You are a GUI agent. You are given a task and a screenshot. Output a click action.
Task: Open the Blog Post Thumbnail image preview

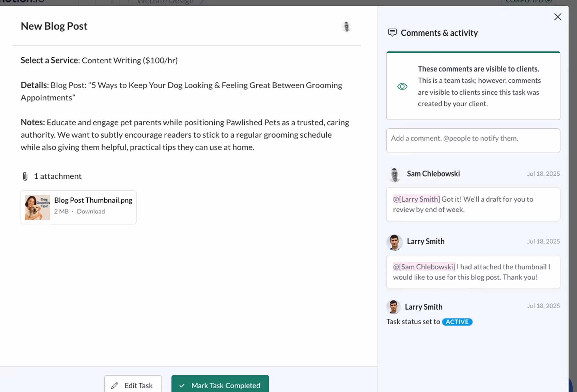tap(37, 207)
